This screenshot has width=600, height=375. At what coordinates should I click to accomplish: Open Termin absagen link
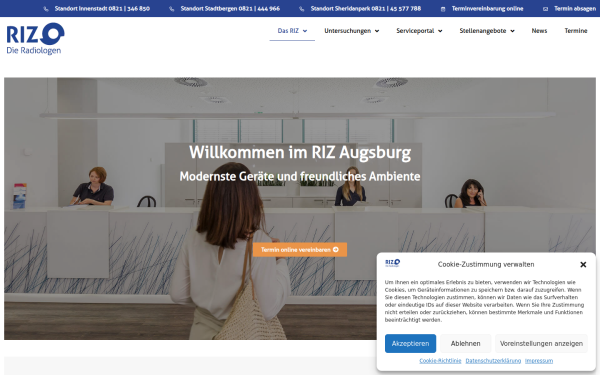pyautogui.click(x=575, y=8)
